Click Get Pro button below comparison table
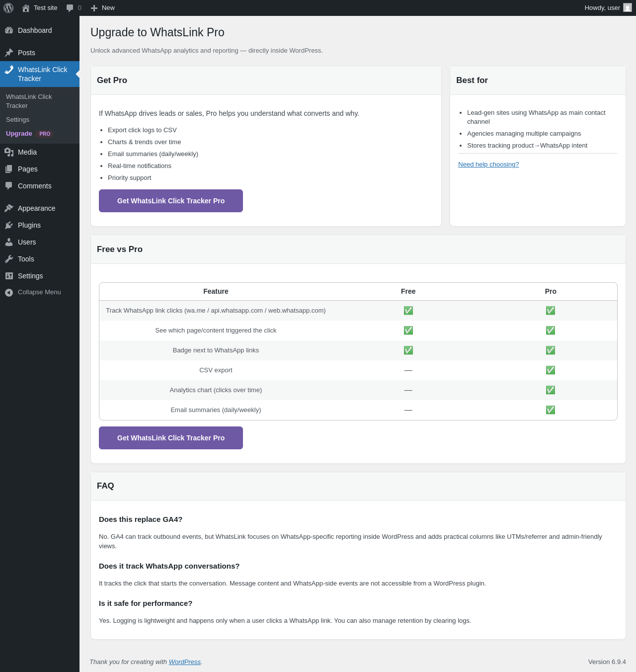The height and width of the screenshot is (672, 636). click(171, 438)
